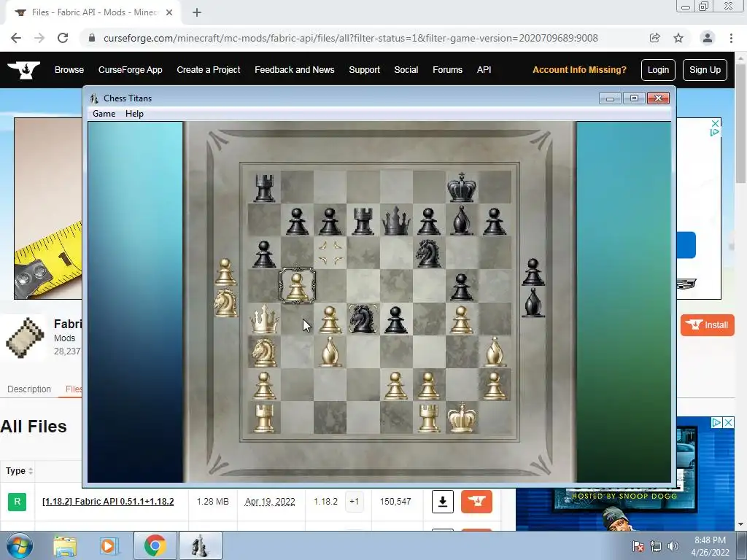
Task: Select the white pawn on g4
Action: [461, 319]
